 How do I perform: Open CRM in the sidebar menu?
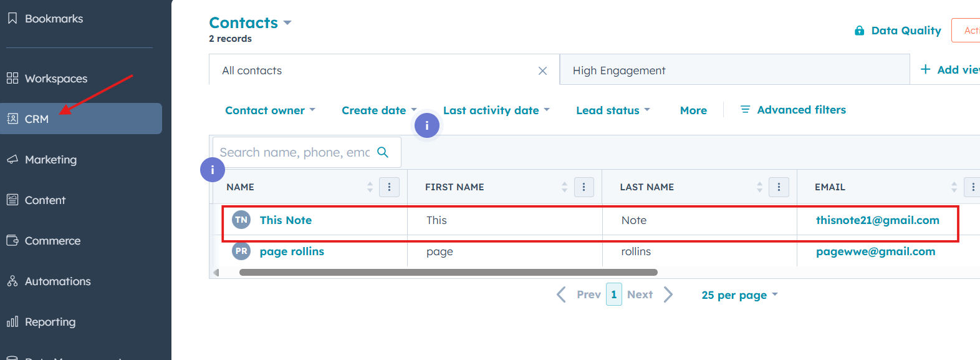click(37, 119)
